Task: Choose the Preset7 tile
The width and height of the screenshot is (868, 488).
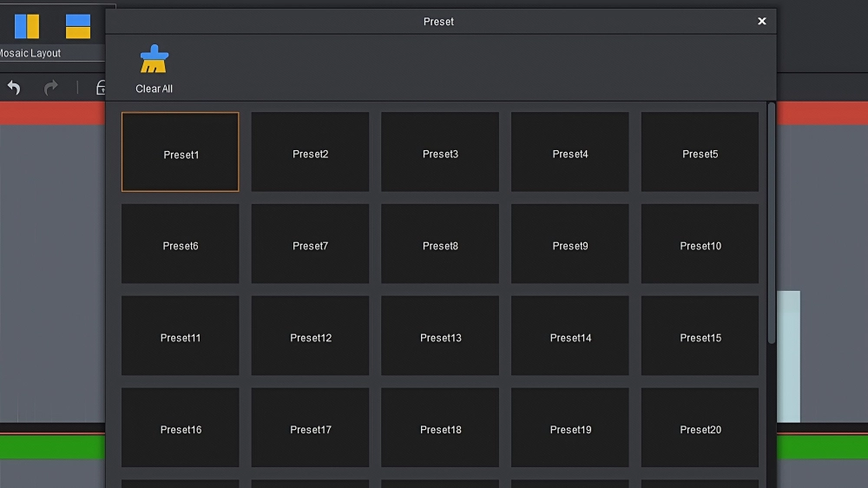Action: [310, 244]
